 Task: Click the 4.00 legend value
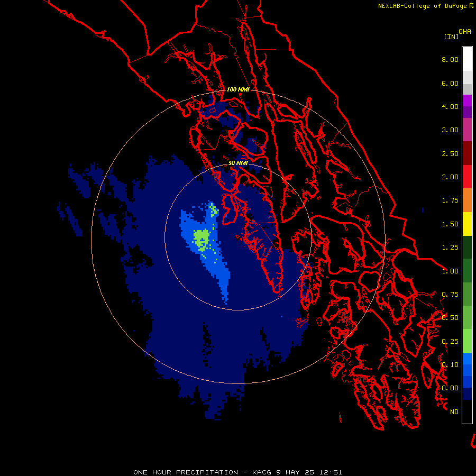[x=450, y=106]
